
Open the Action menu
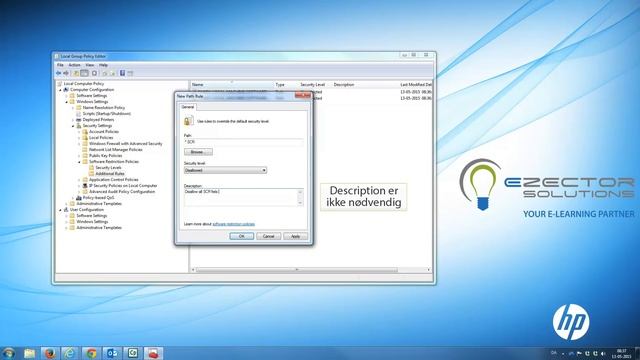point(74,65)
